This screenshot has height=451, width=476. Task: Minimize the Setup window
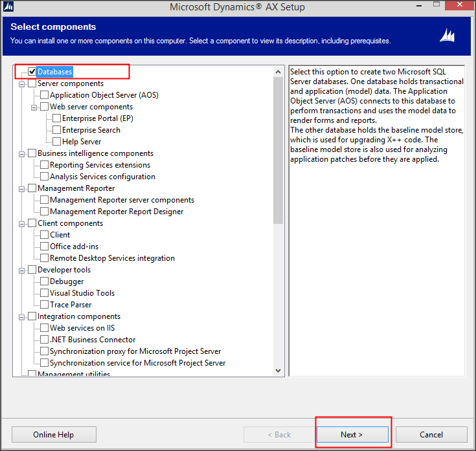tap(419, 5)
